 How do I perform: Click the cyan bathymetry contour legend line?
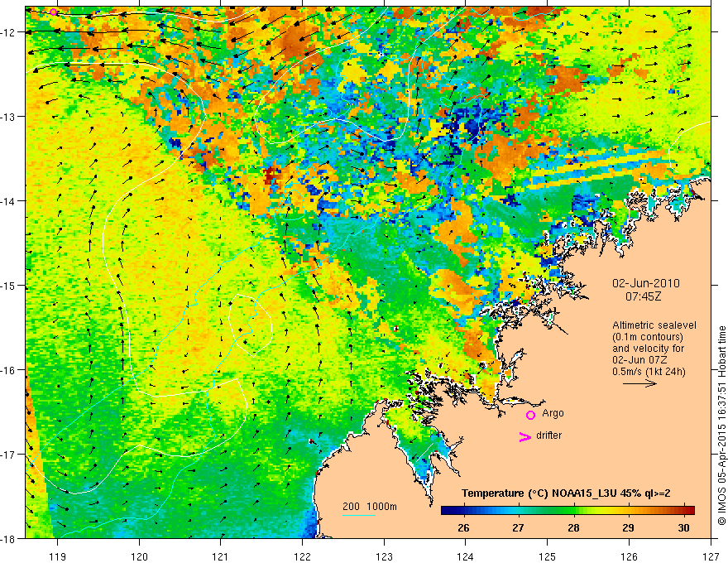point(359,515)
